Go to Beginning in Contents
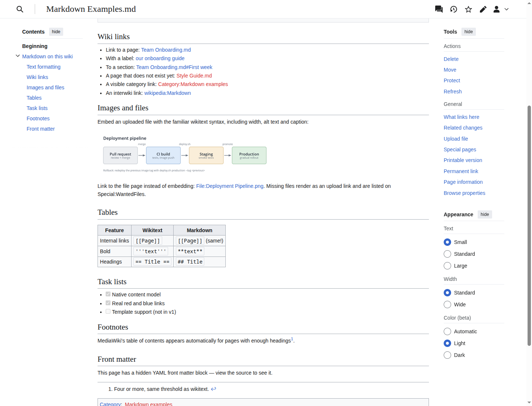The width and height of the screenshot is (532, 406). point(35,46)
